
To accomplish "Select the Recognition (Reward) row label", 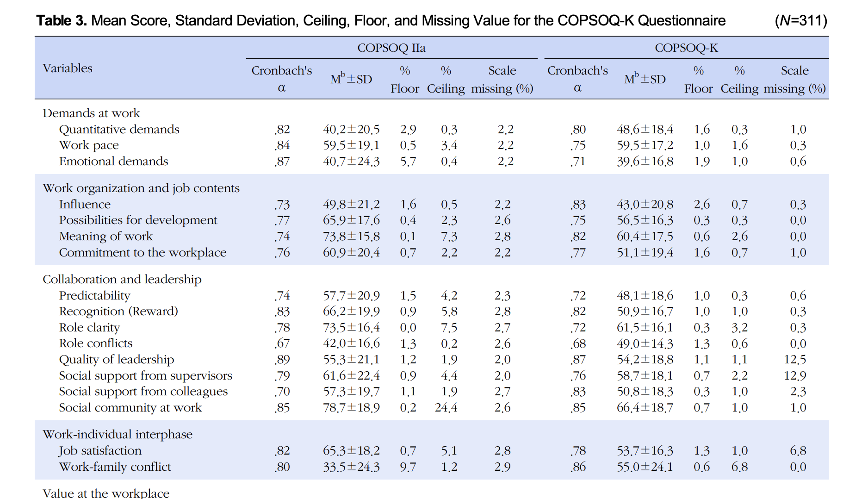I will (118, 312).
